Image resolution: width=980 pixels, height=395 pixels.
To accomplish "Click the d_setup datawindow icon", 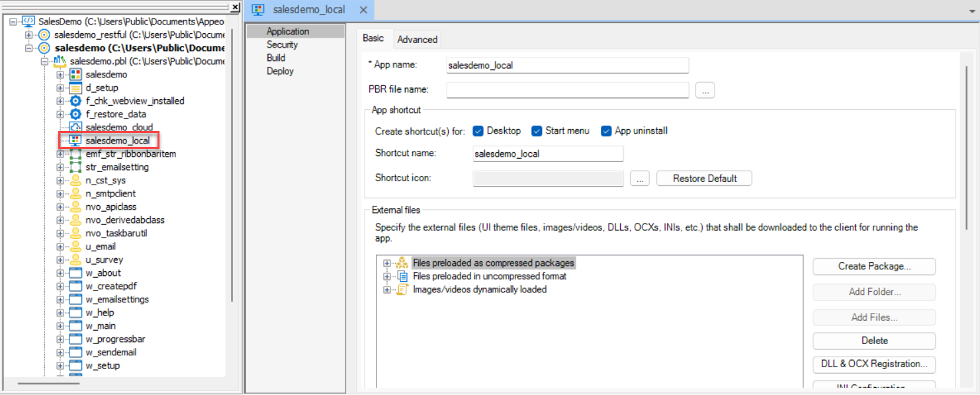I will [75, 88].
